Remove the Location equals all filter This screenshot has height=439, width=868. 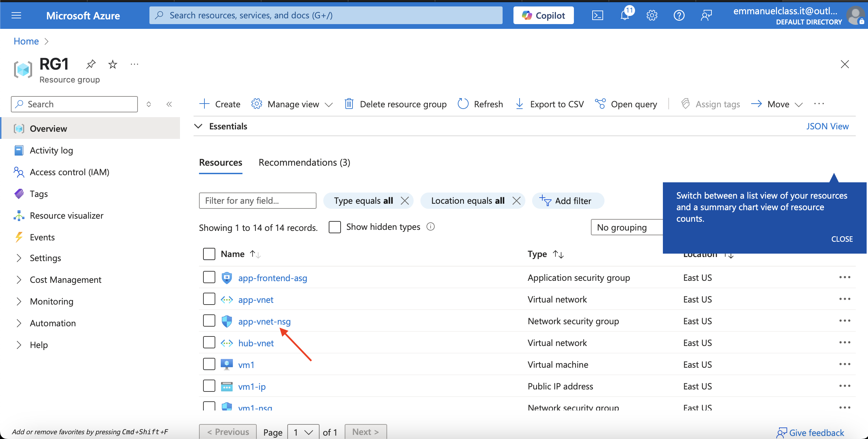(x=517, y=201)
